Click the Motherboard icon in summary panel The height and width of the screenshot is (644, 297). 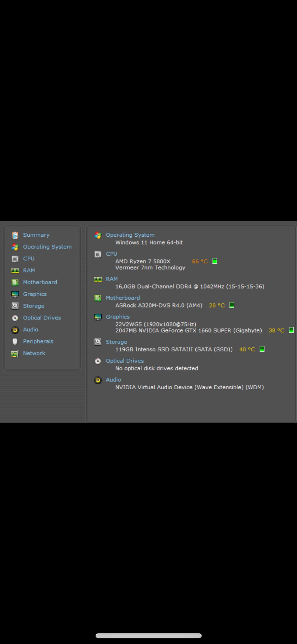pos(98,298)
